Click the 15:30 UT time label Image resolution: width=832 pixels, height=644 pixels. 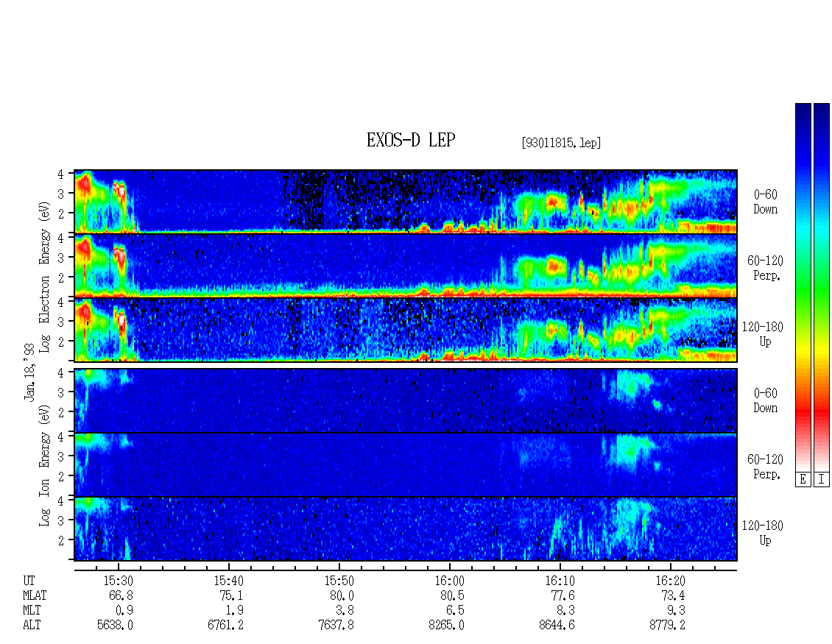[x=118, y=581]
